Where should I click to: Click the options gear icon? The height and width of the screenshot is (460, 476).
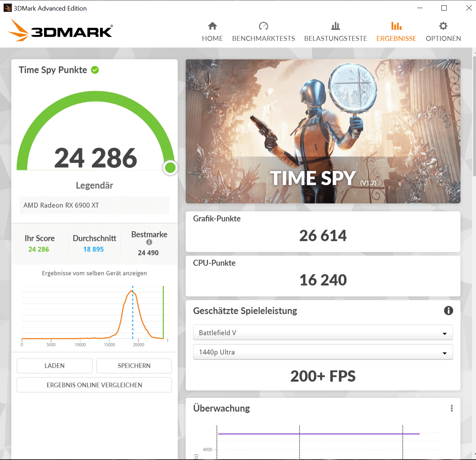[x=443, y=26]
